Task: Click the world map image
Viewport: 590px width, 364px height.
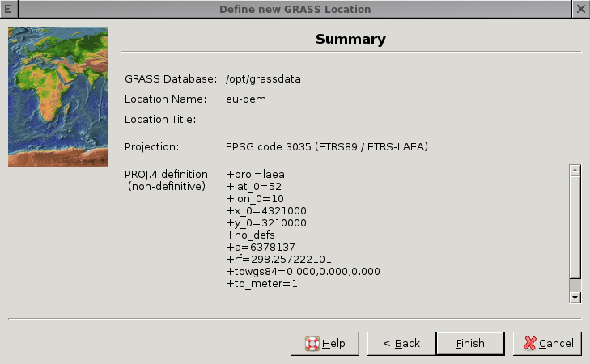Action: tap(58, 97)
